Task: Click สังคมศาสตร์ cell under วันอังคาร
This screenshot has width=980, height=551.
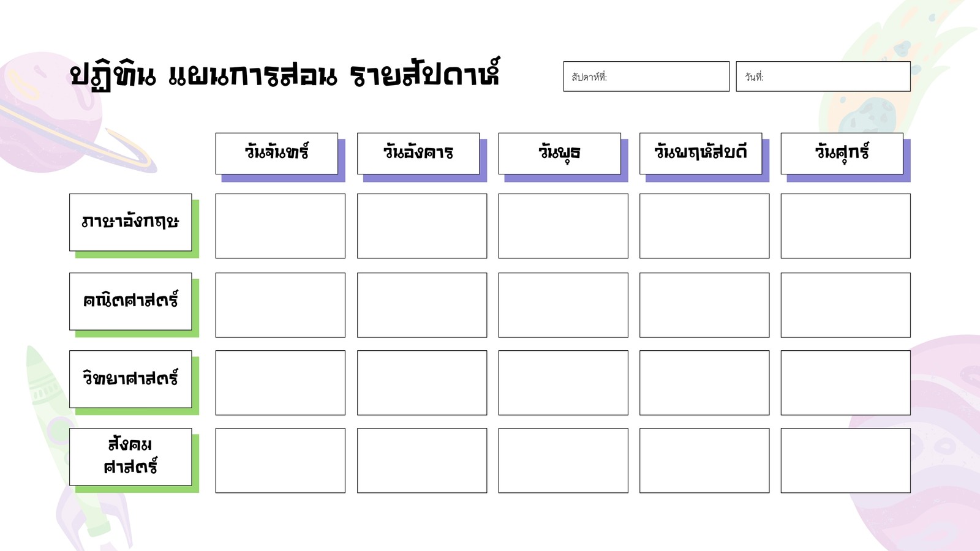Action: (422, 460)
